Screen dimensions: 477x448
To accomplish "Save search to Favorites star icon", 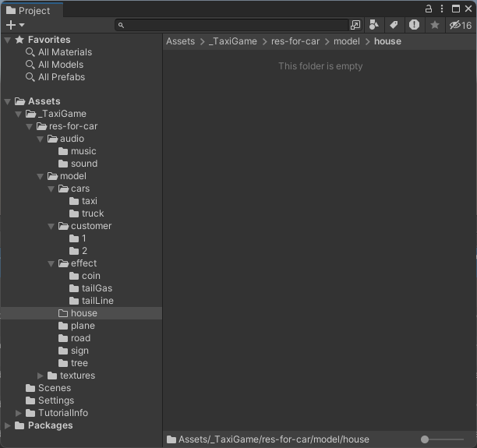I will [435, 25].
